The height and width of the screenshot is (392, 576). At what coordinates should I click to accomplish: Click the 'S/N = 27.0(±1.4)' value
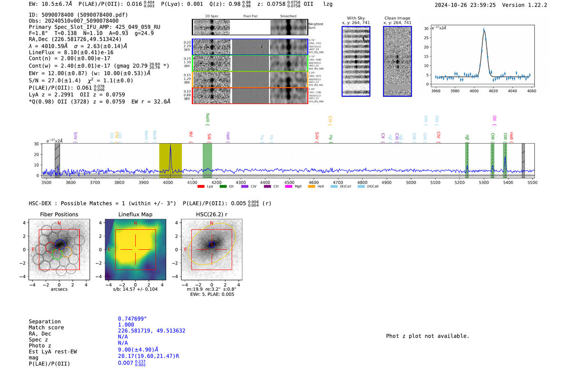[x=55, y=81]
